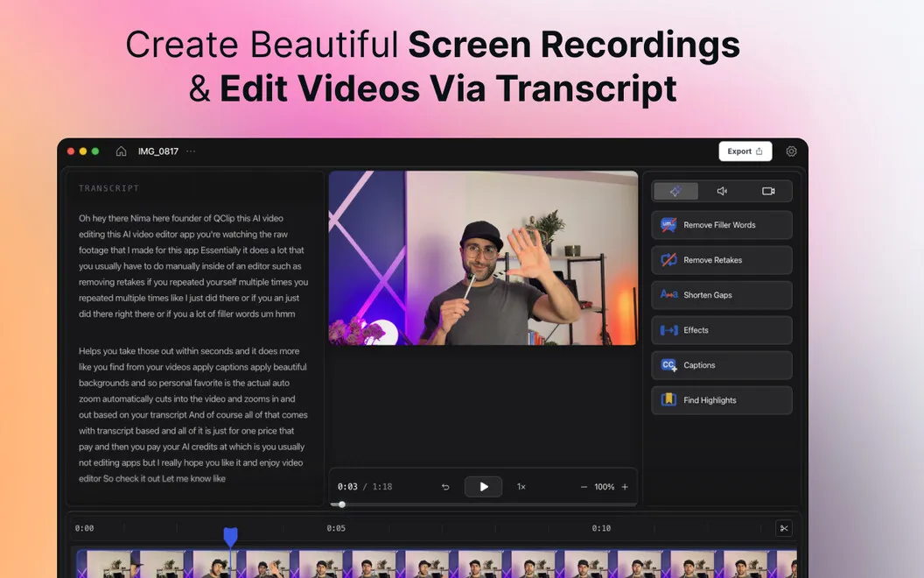Switch to the audio speaker tab
Viewport: 924px width, 578px height.
[722, 191]
